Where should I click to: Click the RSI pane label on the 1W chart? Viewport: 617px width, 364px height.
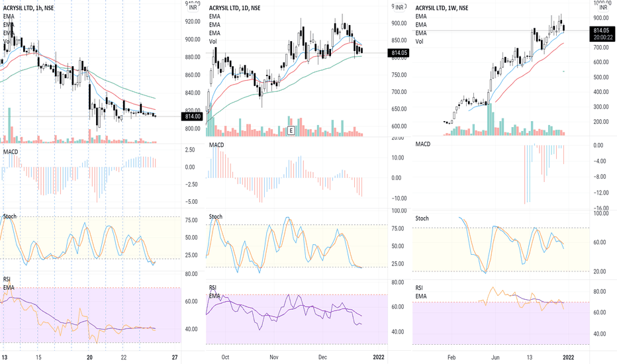pos(419,288)
